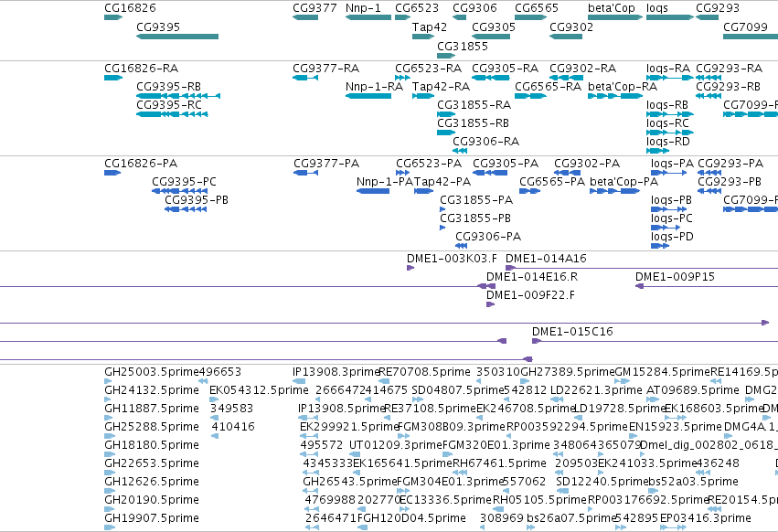Select transcript CG9306-RA
The width and height of the screenshot is (778, 532).
485,142
